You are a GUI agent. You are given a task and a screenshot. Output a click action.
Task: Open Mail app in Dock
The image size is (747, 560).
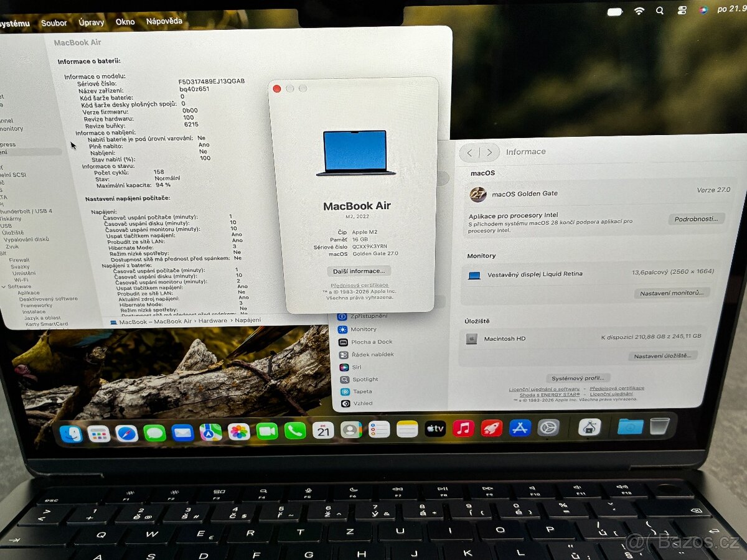182,432
